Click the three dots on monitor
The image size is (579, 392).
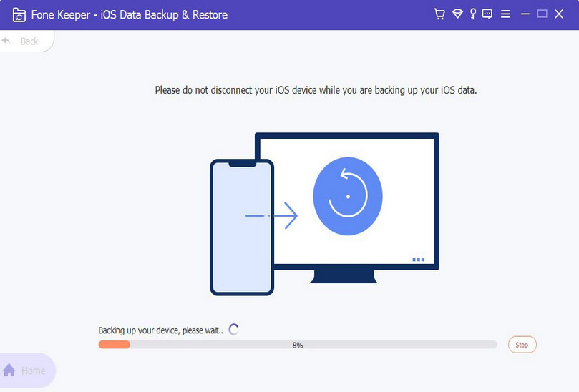pos(419,260)
